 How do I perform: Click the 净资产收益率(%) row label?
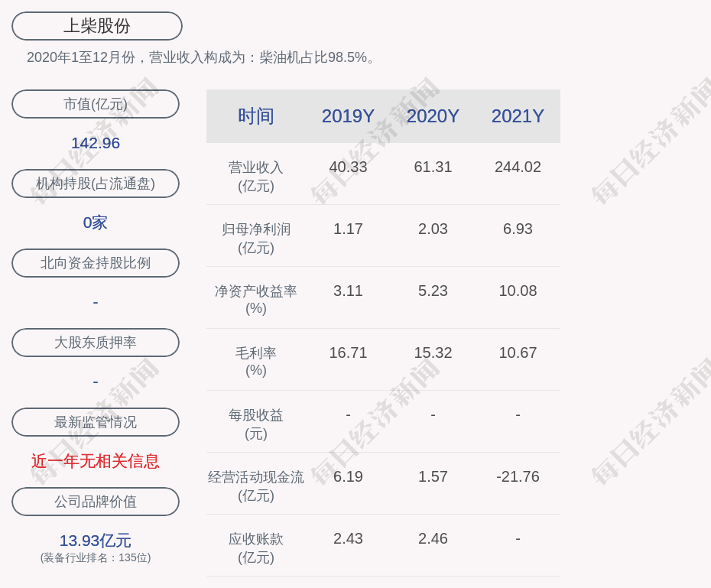[256, 300]
